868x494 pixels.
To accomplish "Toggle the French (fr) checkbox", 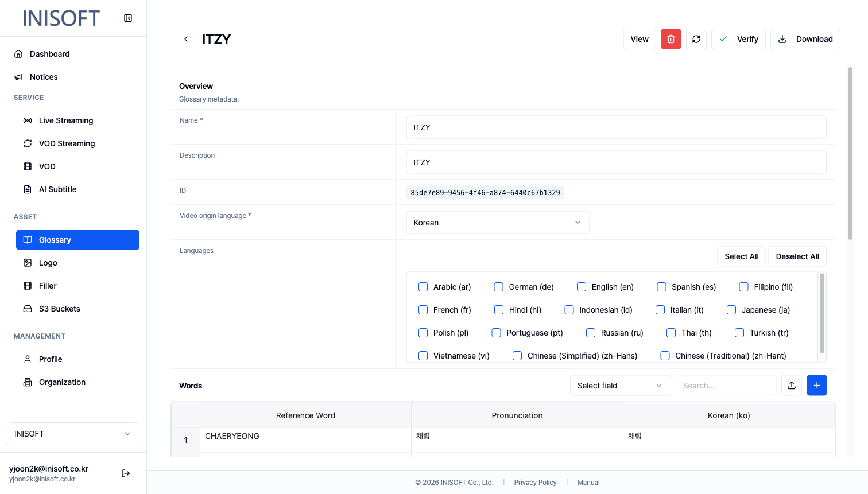I will (423, 310).
